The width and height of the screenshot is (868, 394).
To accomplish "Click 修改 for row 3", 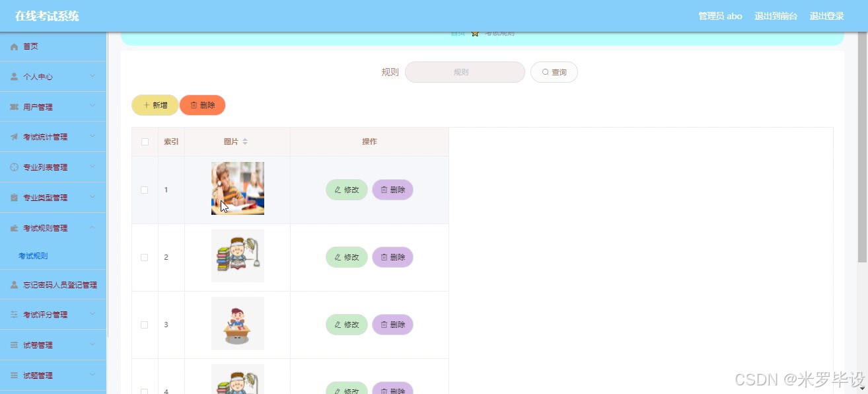I will 347,325.
